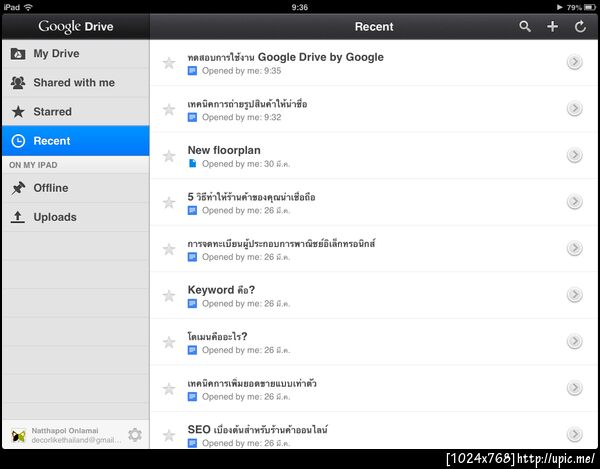The width and height of the screenshot is (600, 469).
Task: Click the doc type icon under SEO title
Action: tap(192, 443)
